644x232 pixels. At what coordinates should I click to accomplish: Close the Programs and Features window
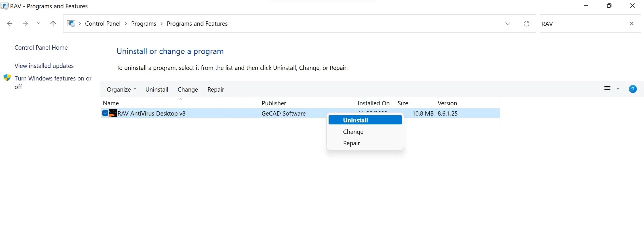[x=632, y=6]
